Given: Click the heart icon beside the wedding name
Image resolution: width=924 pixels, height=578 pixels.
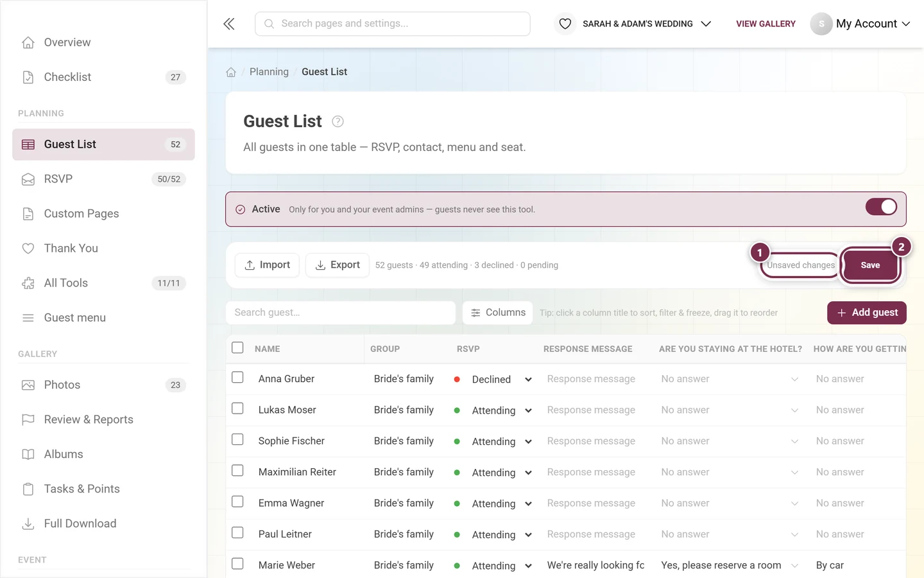Looking at the screenshot, I should (565, 24).
